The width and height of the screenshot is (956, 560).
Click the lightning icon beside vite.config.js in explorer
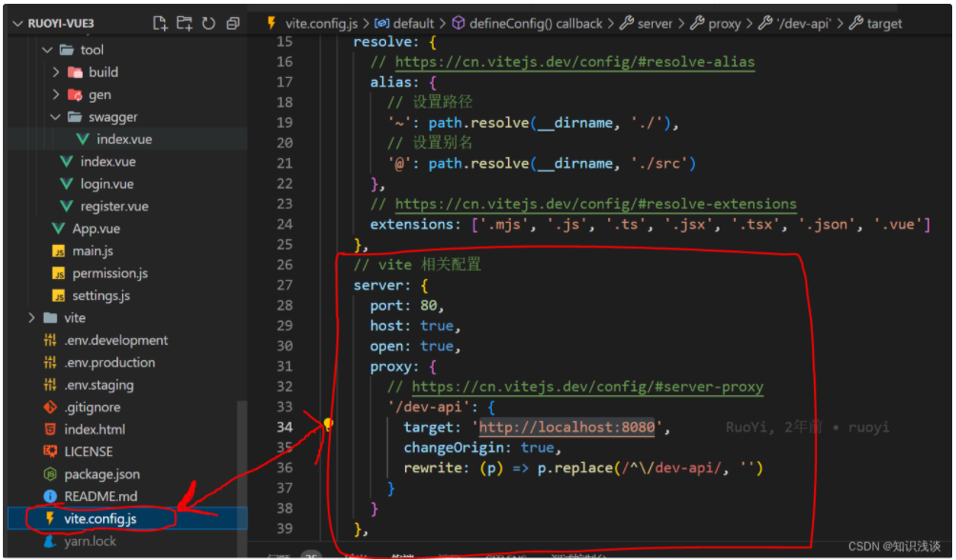point(50,518)
